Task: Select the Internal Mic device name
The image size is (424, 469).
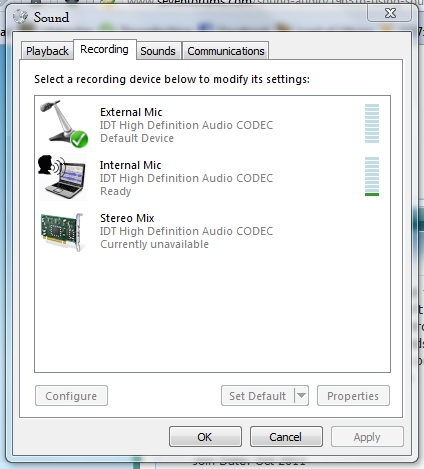Action: [130, 165]
